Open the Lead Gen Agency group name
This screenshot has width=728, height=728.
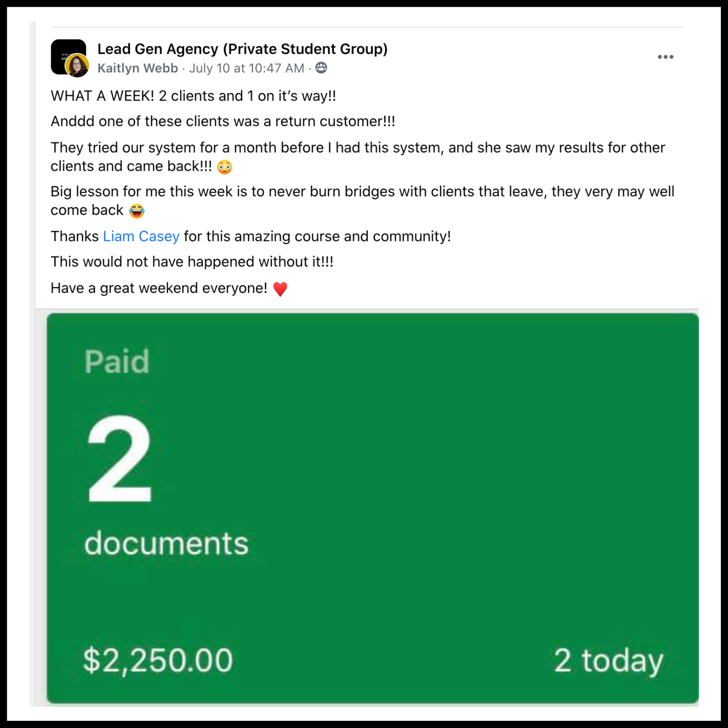(243, 49)
